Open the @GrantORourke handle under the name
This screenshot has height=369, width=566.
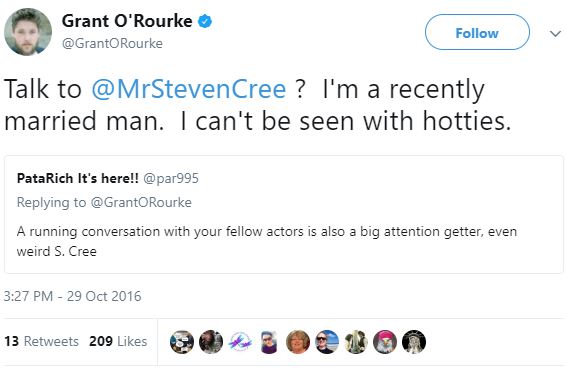(x=112, y=43)
